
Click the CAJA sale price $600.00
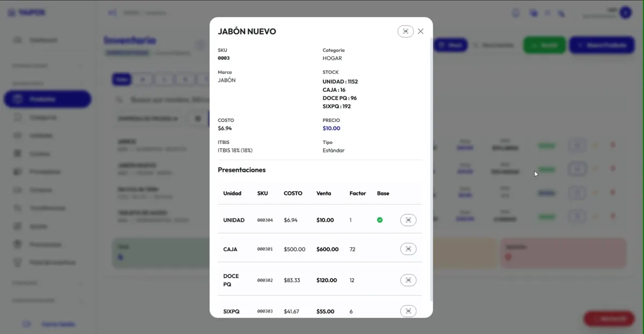[x=327, y=249]
